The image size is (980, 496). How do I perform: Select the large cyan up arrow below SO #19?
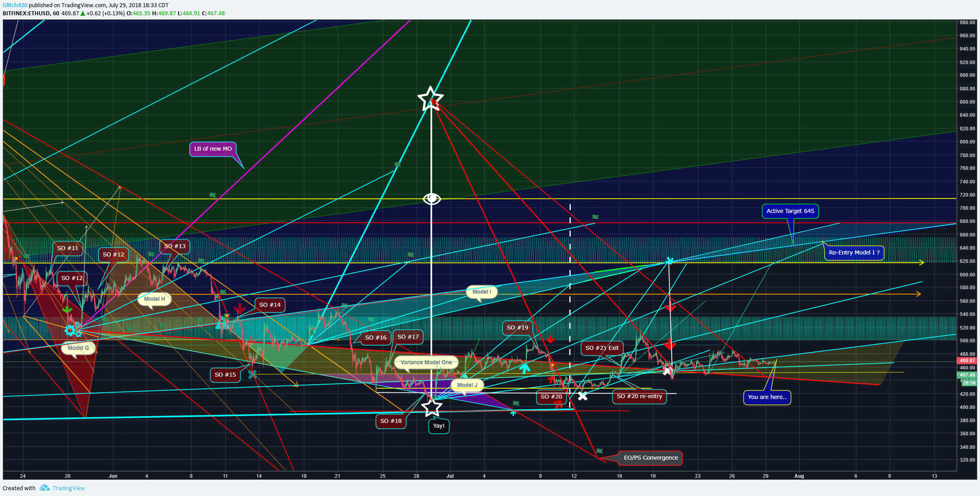pyautogui.click(x=525, y=368)
